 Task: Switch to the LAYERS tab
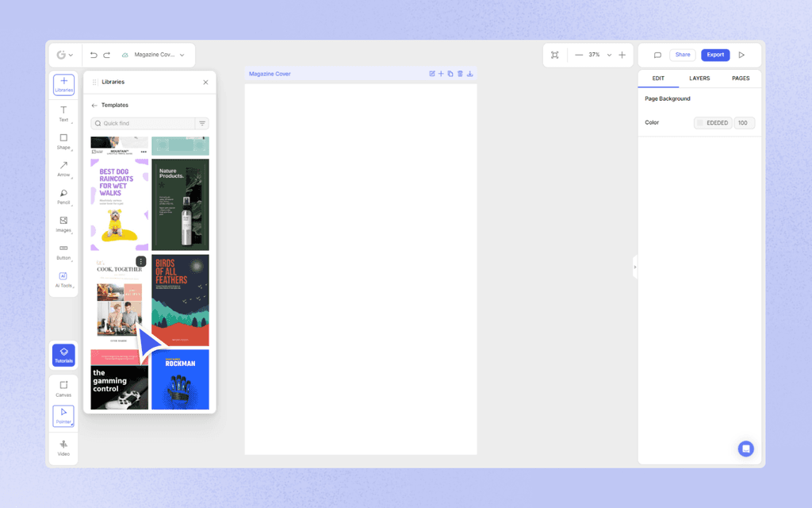click(699, 78)
